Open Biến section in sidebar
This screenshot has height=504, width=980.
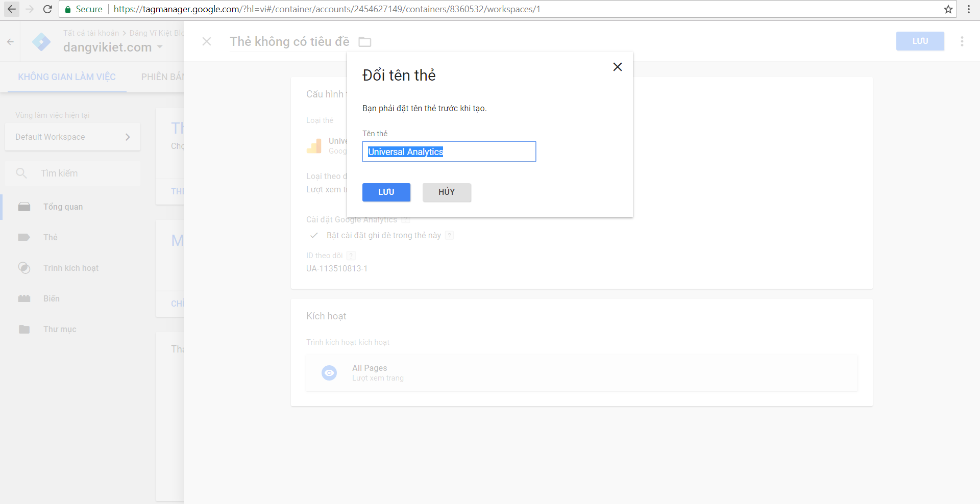(52, 298)
